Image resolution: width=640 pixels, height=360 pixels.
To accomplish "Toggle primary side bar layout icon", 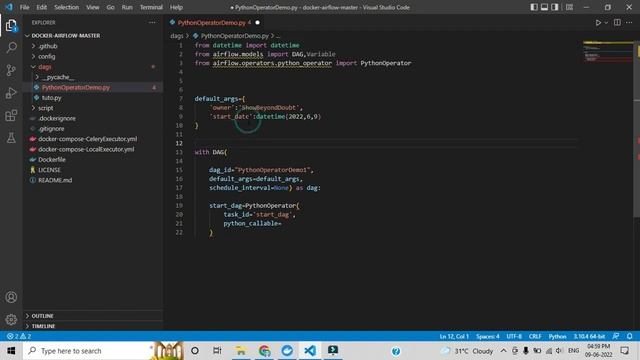I will click(533, 7).
